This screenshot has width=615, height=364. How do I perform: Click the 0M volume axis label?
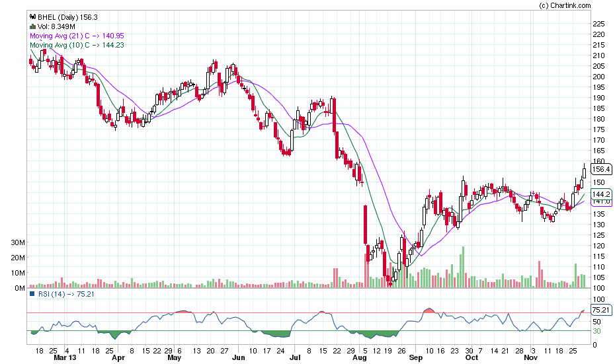coord(20,289)
